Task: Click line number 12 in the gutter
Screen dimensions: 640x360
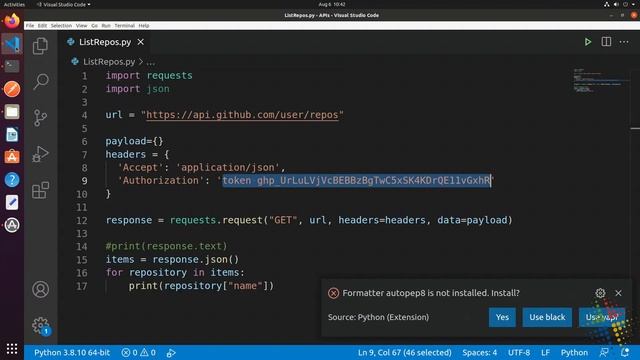Action: point(82,220)
